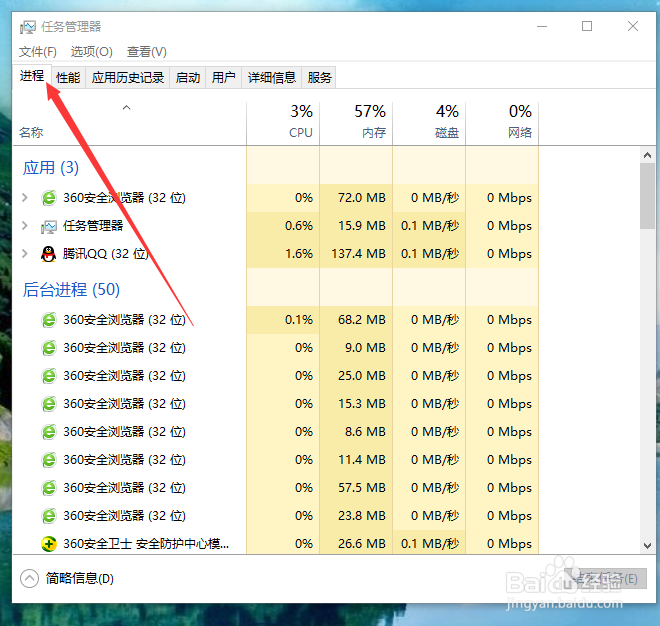
Task: Click the 0.1% CPU value in the 68.2 MB row
Action: pyautogui.click(x=299, y=320)
